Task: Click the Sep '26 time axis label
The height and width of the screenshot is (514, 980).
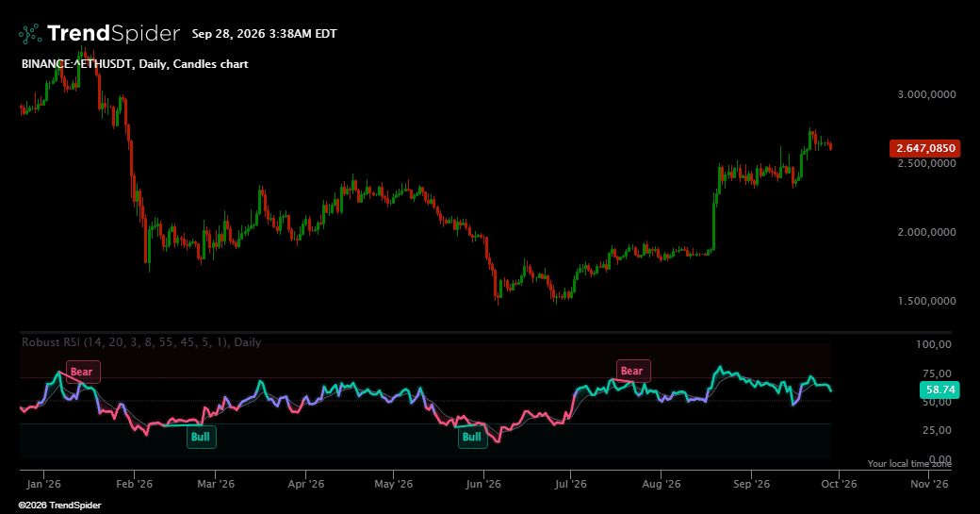Action: (751, 484)
